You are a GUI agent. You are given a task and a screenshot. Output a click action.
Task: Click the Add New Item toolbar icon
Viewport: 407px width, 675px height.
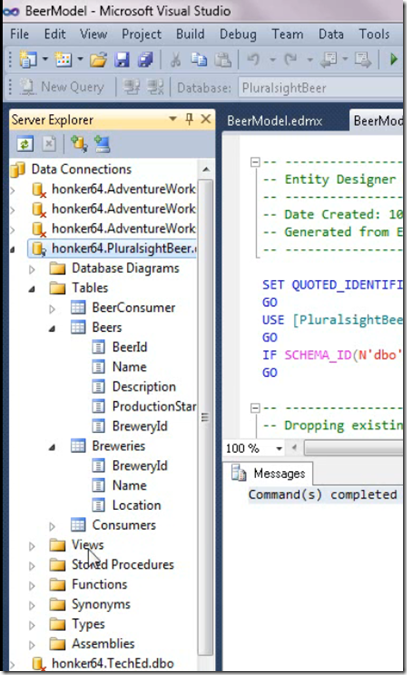63,60
